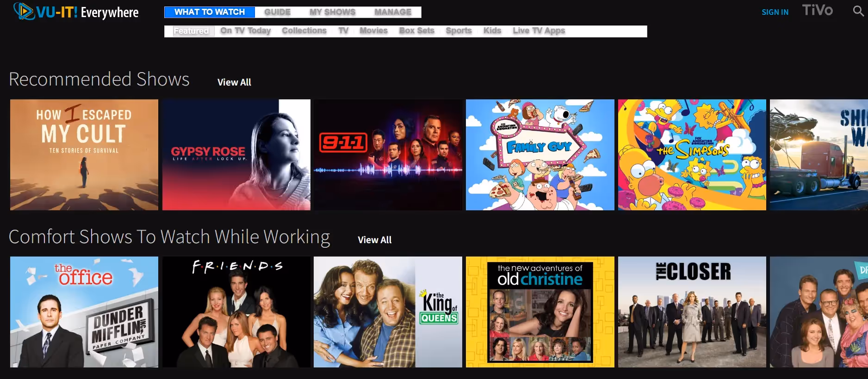This screenshot has width=868, height=379.
Task: Open The Closer poster
Action: [692, 312]
